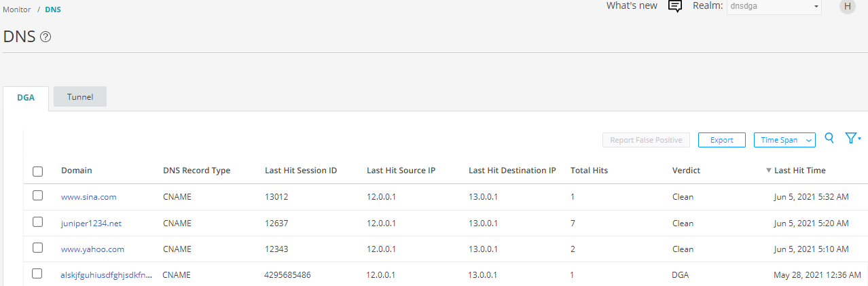Screen dimensions: 868x286
Task: Open the What's new chat icon
Action: [x=674, y=7]
